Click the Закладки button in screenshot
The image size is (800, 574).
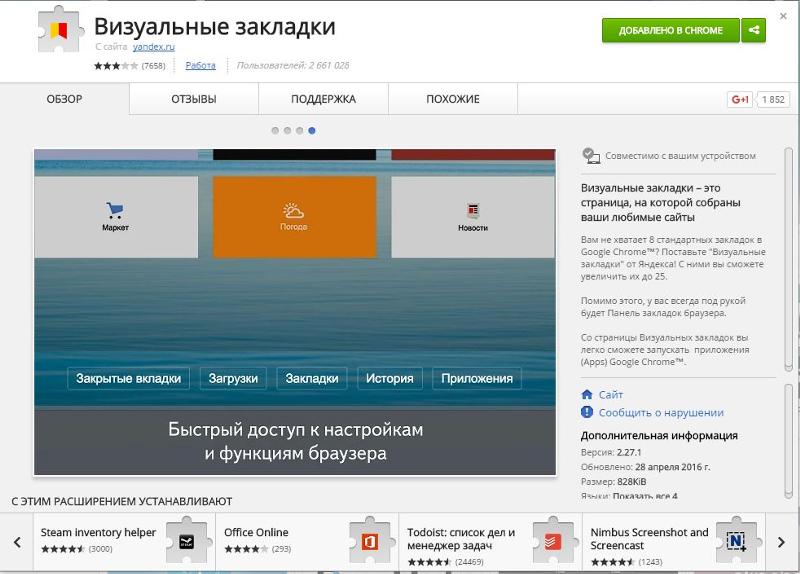(x=312, y=379)
